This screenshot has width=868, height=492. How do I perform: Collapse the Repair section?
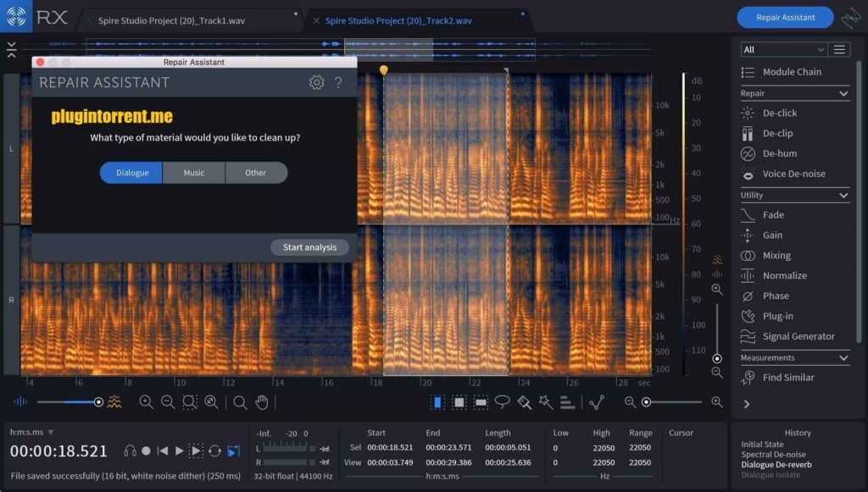point(843,93)
